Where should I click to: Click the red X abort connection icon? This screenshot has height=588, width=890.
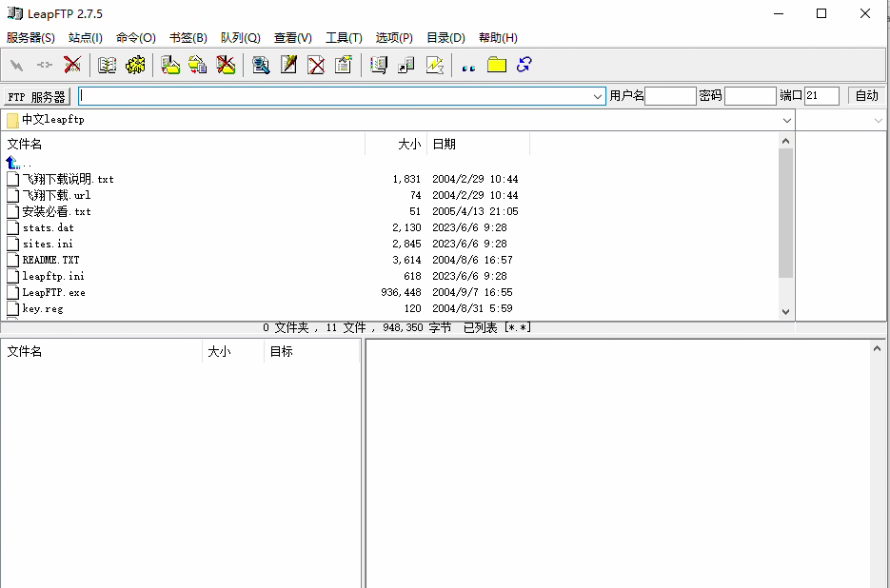pos(72,66)
